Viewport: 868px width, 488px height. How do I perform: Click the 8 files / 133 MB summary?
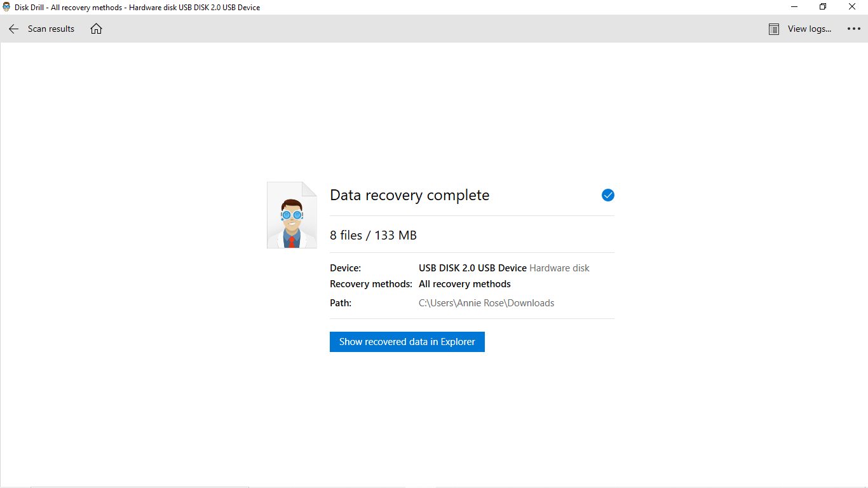373,235
